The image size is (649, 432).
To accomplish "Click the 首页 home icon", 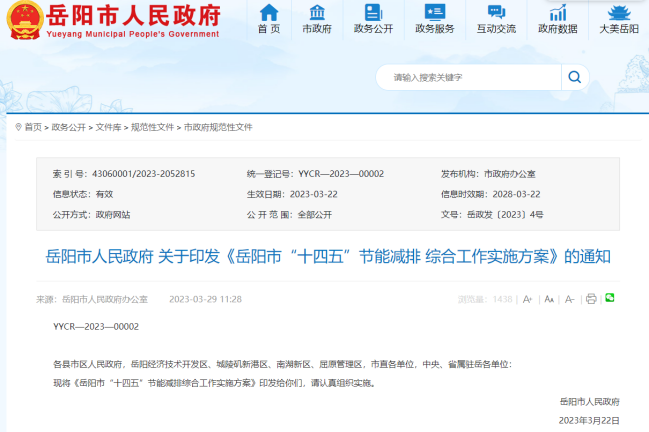I will click(x=268, y=14).
